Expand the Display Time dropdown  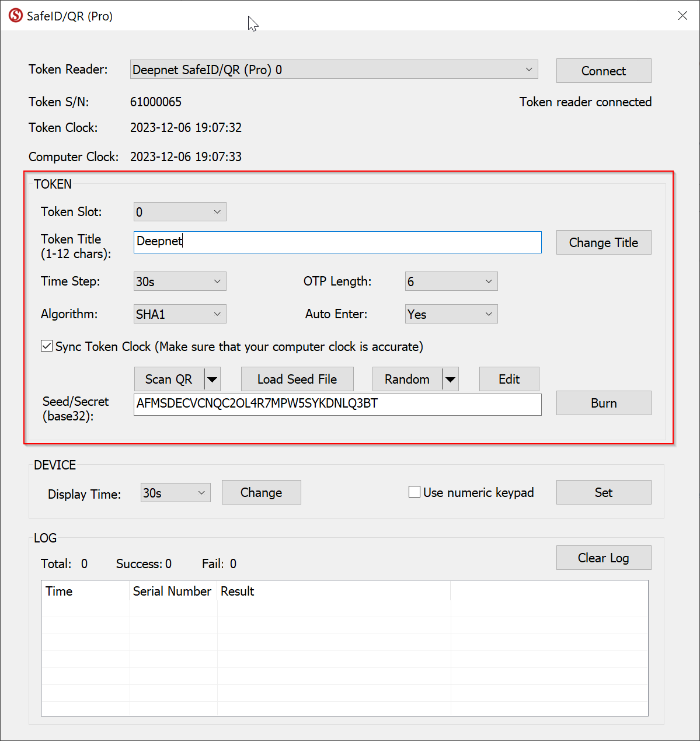tap(175, 493)
